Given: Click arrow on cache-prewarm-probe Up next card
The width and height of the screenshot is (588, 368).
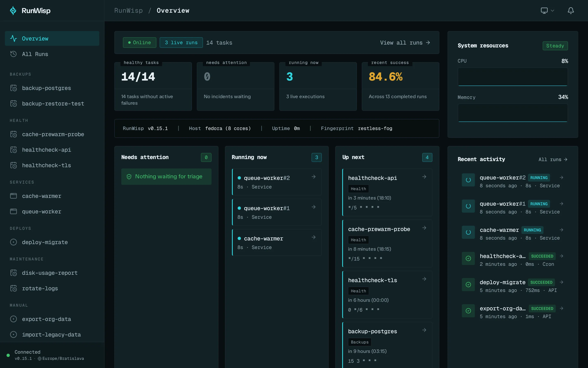Looking at the screenshot, I should 424,228.
